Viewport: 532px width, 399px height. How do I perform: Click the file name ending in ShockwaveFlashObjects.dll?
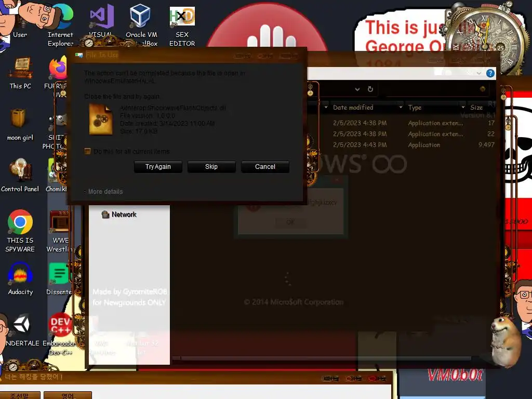click(172, 108)
